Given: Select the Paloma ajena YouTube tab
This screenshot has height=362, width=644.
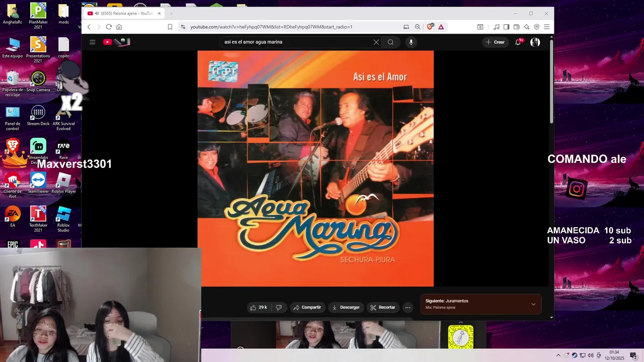Looking at the screenshot, I should (124, 13).
